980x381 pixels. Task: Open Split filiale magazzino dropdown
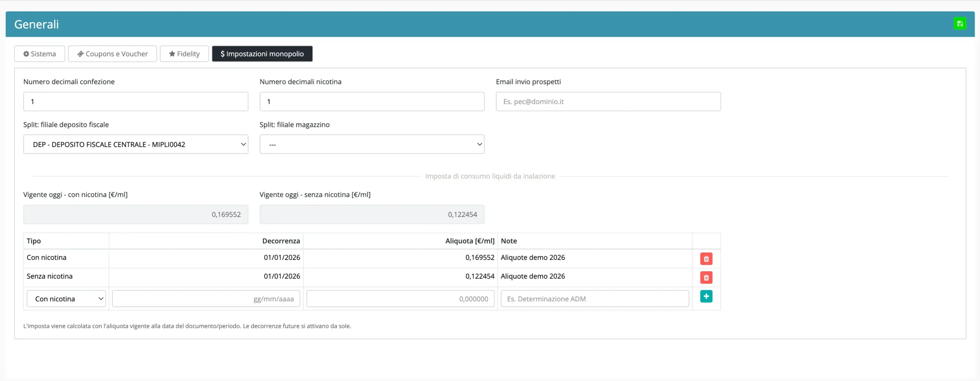click(x=372, y=144)
